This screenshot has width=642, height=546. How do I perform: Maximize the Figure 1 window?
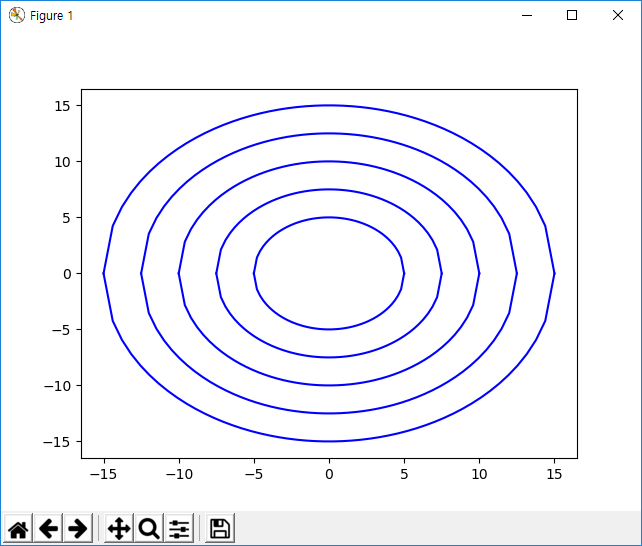(572, 15)
